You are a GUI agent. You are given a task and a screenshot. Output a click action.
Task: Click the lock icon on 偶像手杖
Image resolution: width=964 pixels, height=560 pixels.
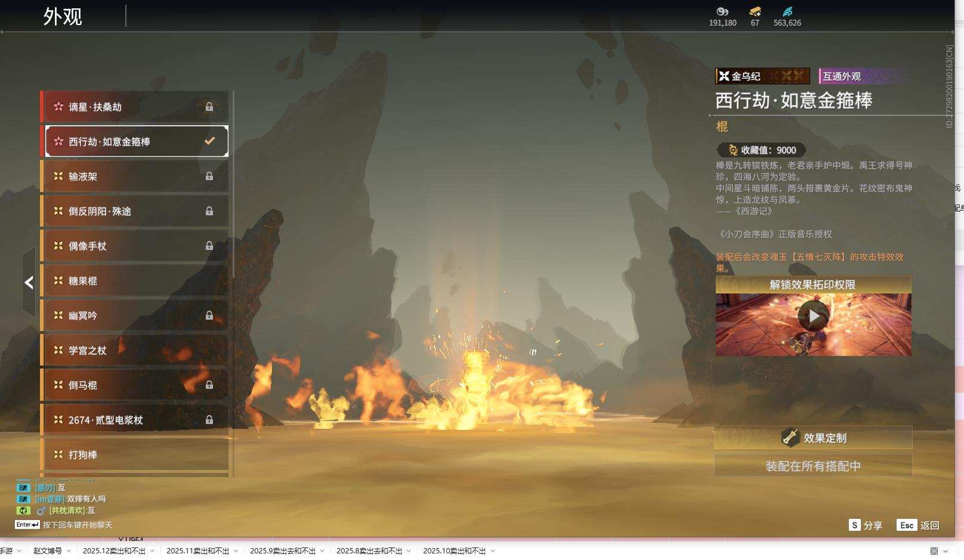tap(209, 246)
